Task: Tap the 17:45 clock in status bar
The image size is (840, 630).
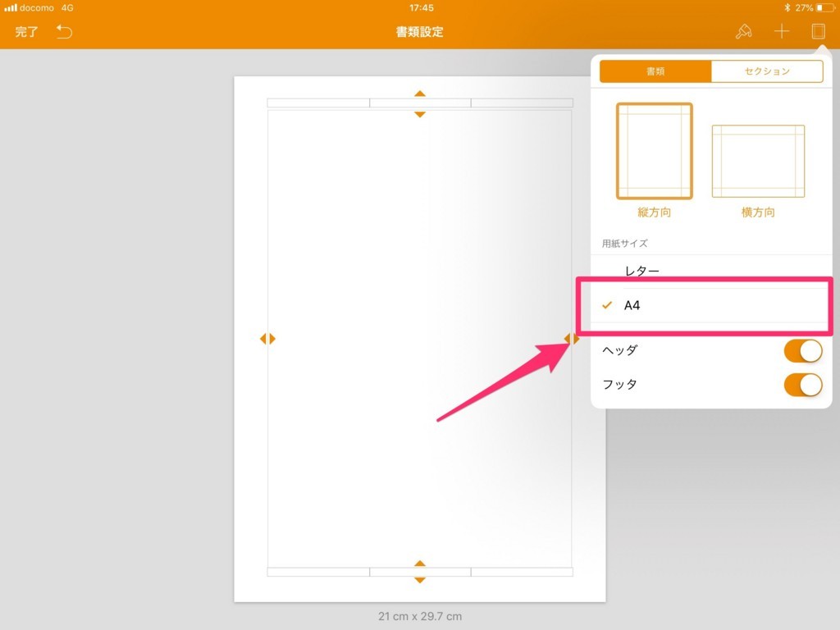Action: point(421,8)
